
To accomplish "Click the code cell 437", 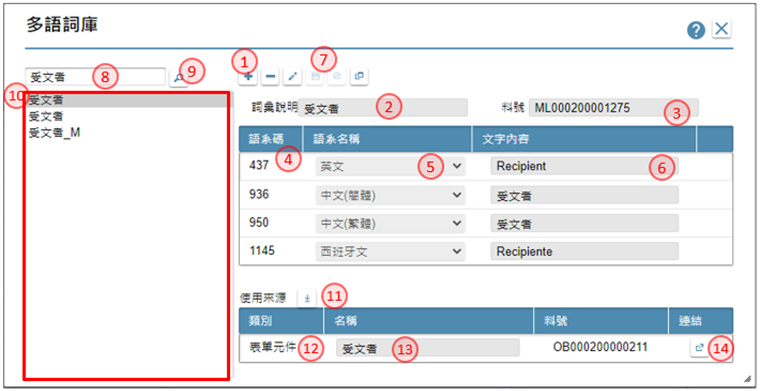I will pos(258,166).
